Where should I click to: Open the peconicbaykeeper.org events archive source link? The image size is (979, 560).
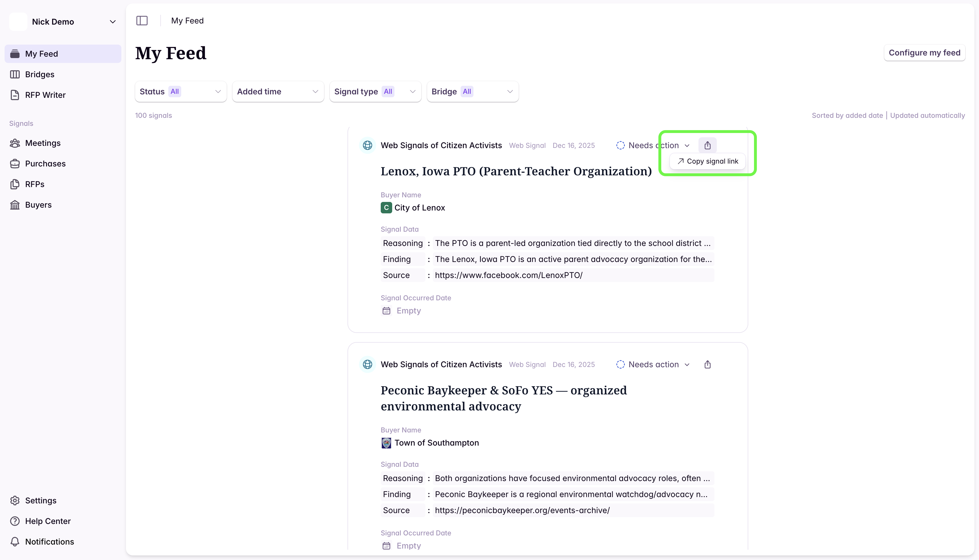(522, 510)
